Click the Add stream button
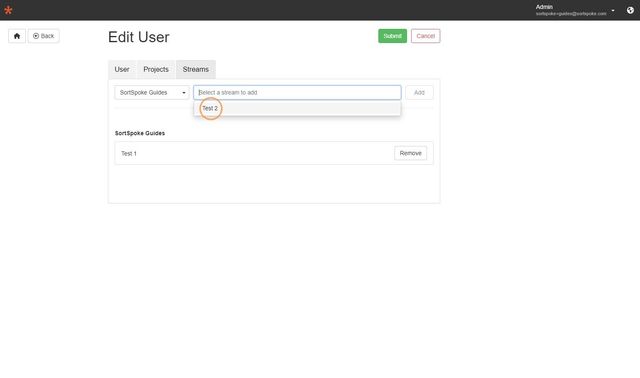640x378 pixels. tap(419, 93)
